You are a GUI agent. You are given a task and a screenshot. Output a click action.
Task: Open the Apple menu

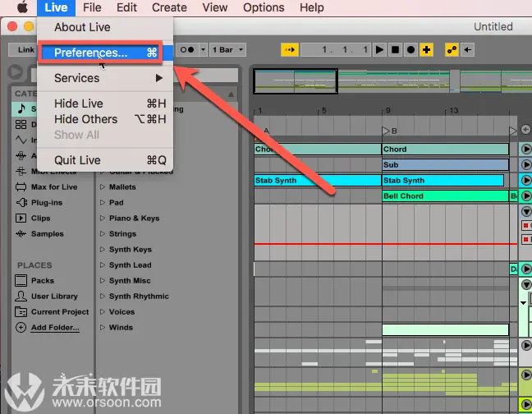tap(22, 7)
